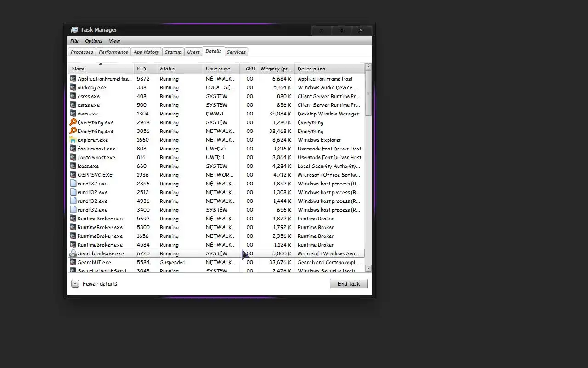588x368 pixels.
Task: Select the RuntimeBroker.exe name with PID 4584
Action: pyautogui.click(x=100, y=245)
